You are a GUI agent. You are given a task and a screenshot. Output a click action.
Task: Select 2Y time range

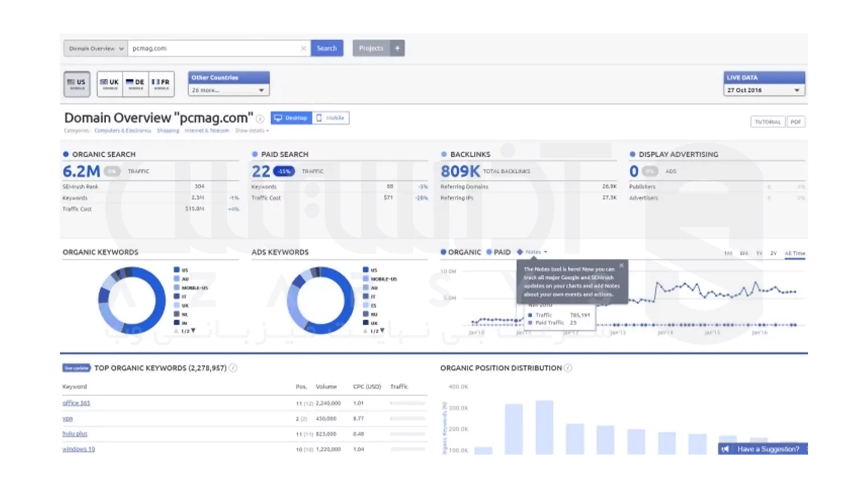coord(774,253)
